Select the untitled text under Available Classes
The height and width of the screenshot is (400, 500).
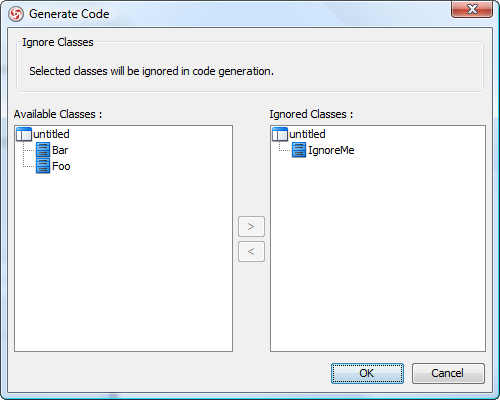tap(51, 134)
